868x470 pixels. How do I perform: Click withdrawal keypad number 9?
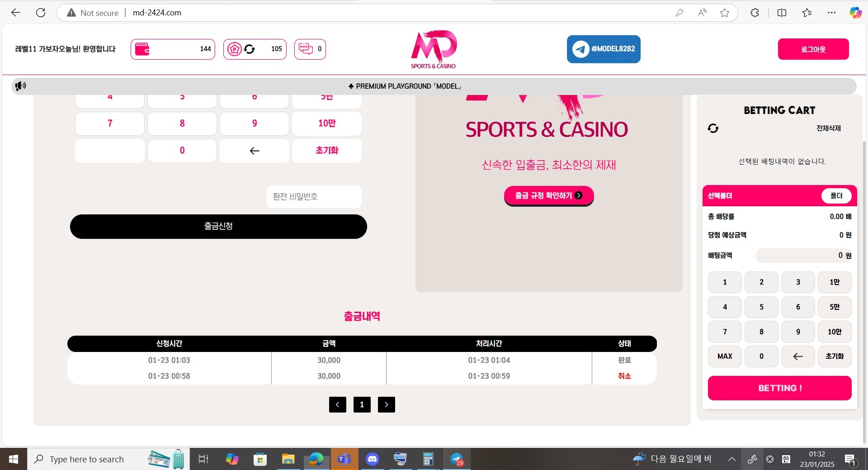[255, 123]
